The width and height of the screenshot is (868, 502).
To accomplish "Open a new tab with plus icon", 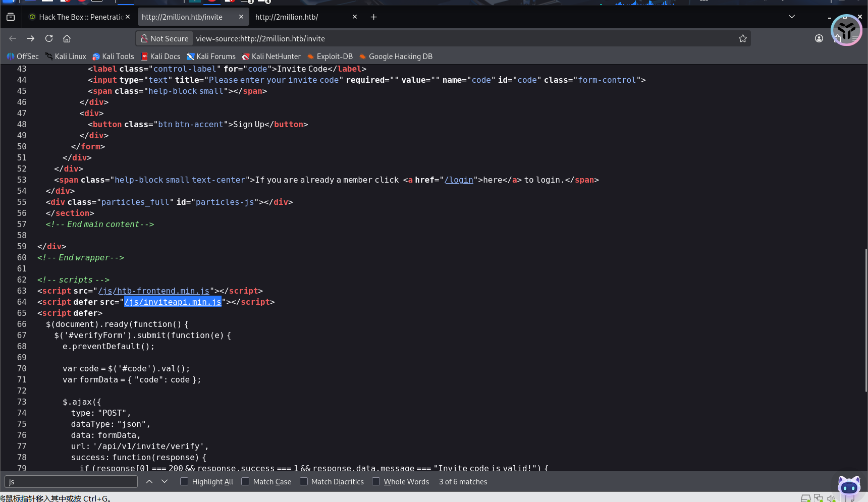I will pyautogui.click(x=373, y=17).
